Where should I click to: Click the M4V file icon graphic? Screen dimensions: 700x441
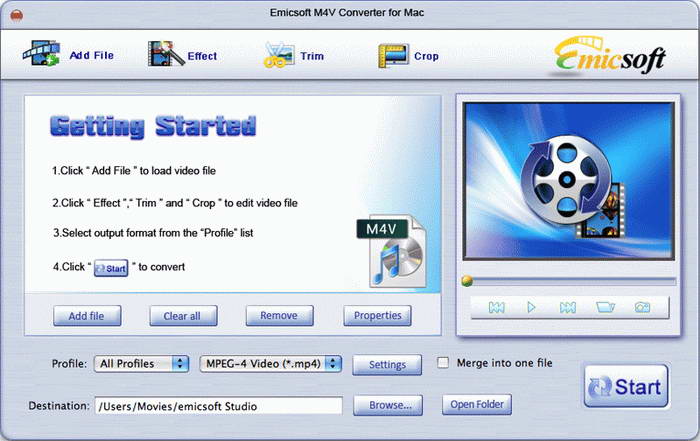(x=392, y=252)
